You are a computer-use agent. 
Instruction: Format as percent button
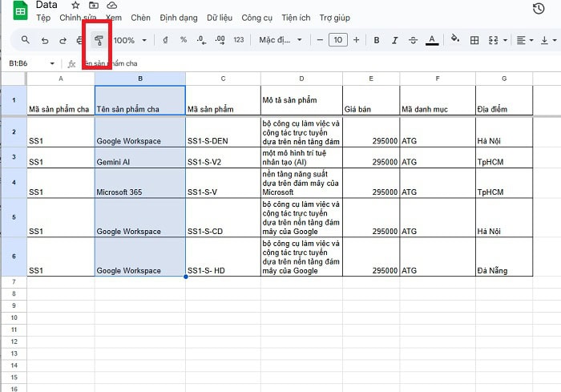tap(184, 40)
